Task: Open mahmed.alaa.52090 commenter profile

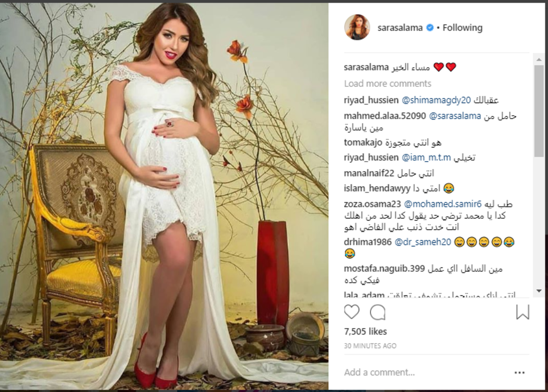Action: pyautogui.click(x=385, y=116)
